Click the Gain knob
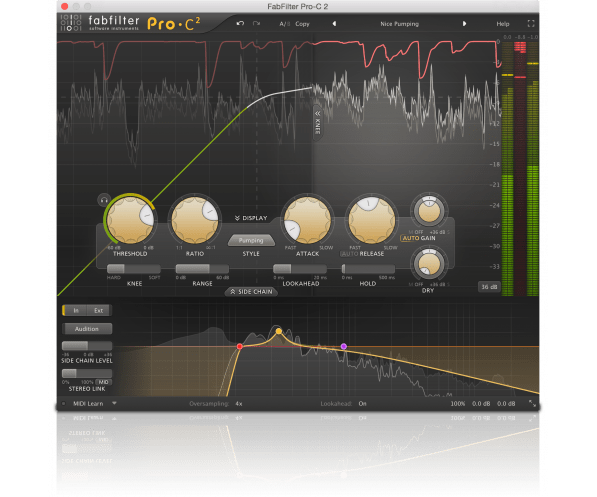The width and height of the screenshot is (597, 497). (429, 211)
